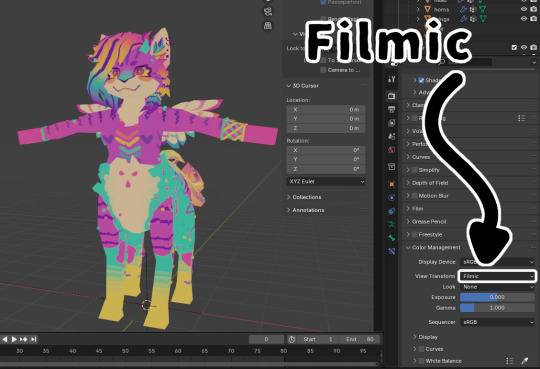Jump to end frame in timeline

(33, 339)
